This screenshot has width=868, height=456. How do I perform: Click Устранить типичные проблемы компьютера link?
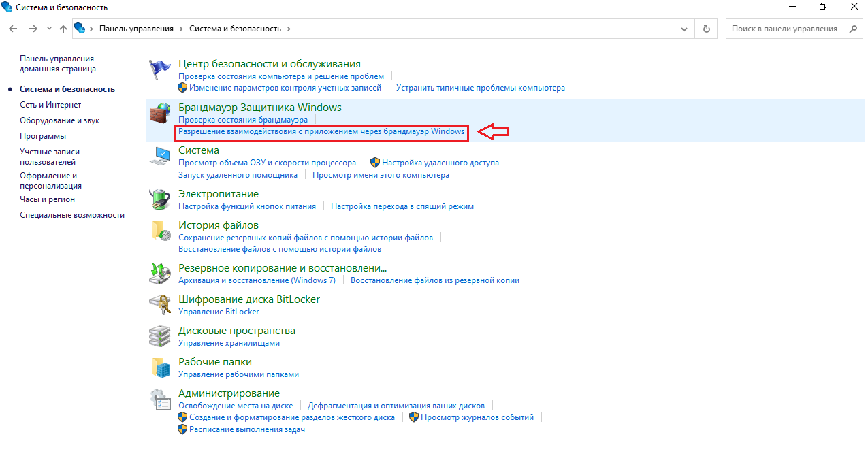(481, 88)
